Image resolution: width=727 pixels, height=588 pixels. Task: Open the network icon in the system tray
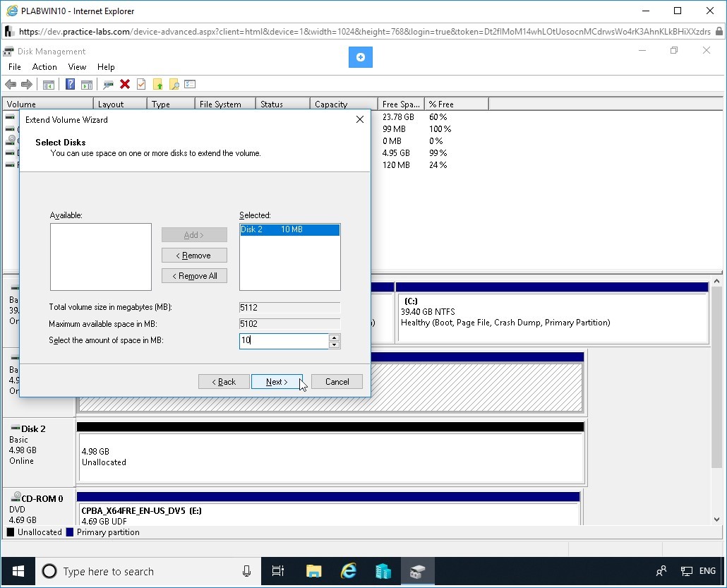[x=686, y=571]
